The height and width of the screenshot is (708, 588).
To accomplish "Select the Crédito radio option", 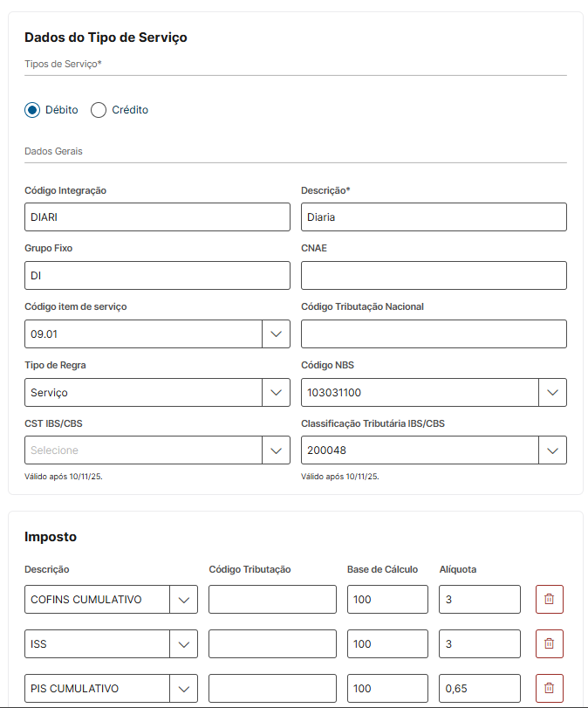I will 99,110.
